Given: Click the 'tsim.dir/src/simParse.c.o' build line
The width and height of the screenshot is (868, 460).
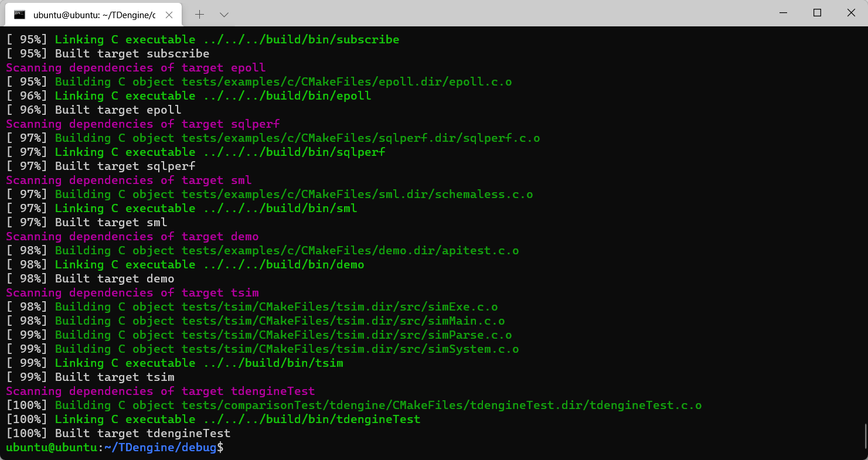Looking at the screenshot, I should coord(259,335).
